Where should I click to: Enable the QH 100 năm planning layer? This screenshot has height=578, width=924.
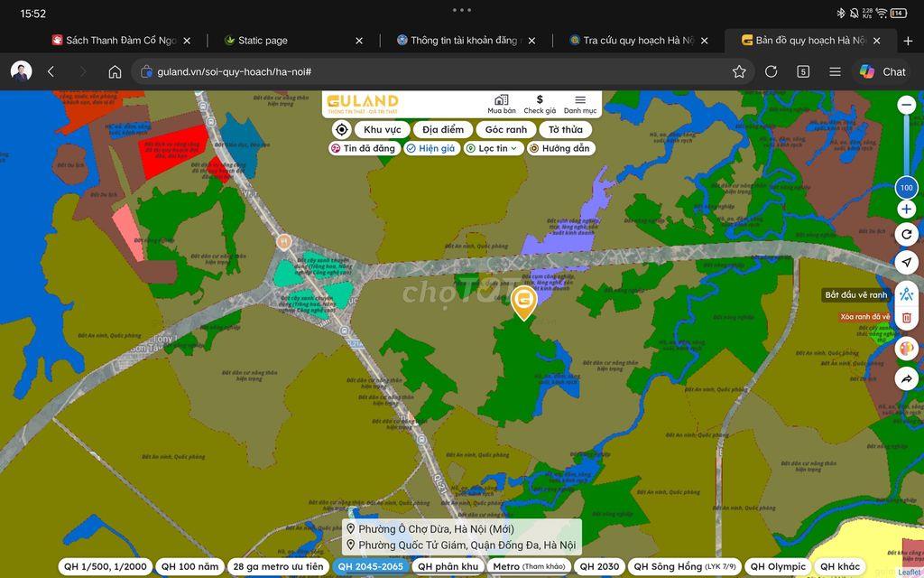pyautogui.click(x=189, y=567)
